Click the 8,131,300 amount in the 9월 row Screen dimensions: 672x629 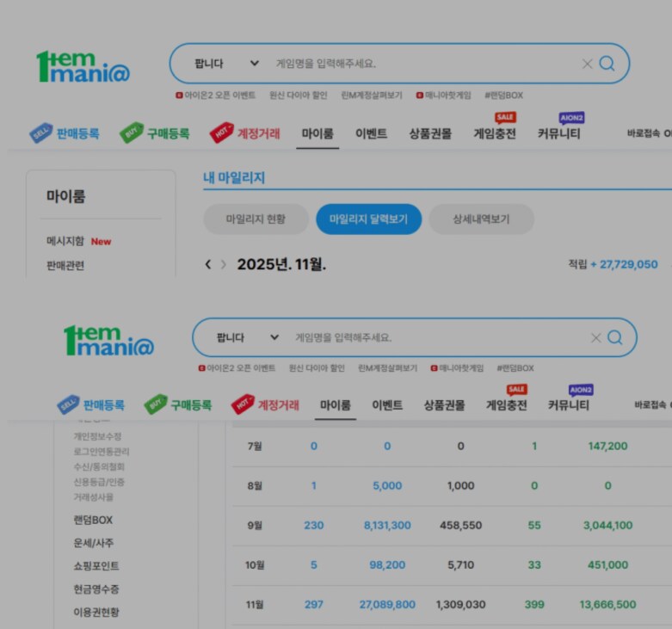[386, 526]
